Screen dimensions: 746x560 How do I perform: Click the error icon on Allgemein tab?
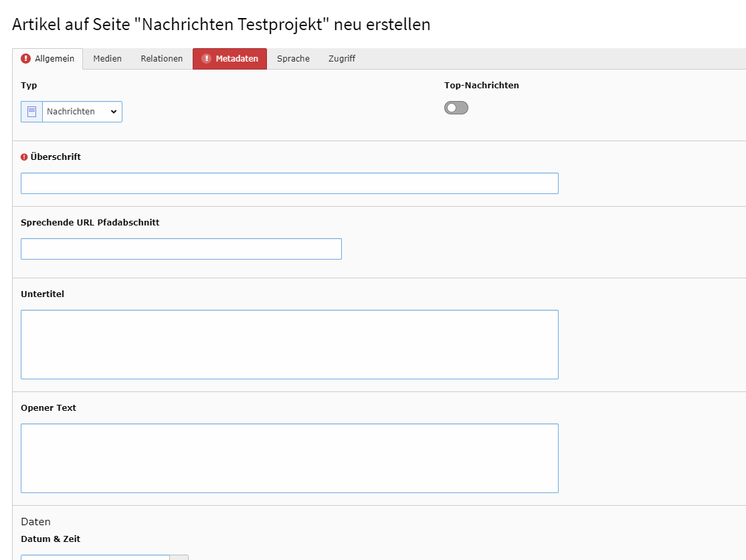(26, 59)
